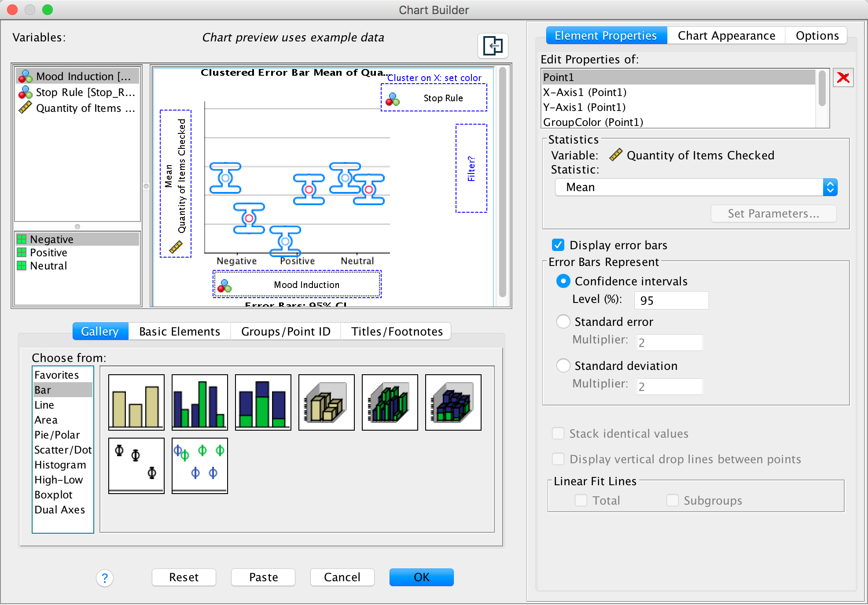Image resolution: width=868 pixels, height=605 pixels.
Task: Open the Basic Elements tab
Action: [x=179, y=332]
